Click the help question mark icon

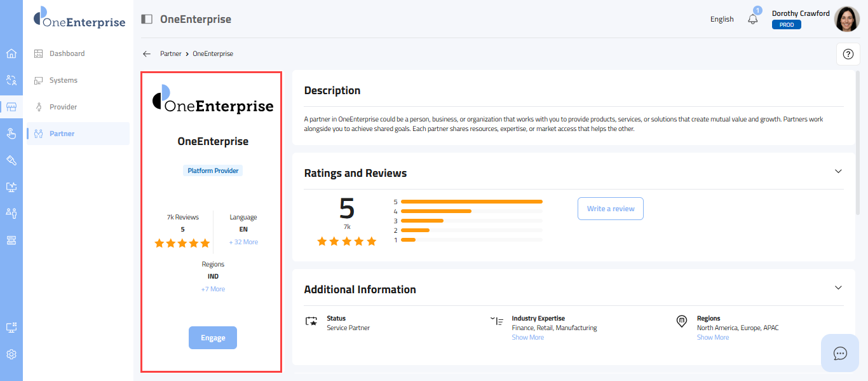tap(848, 54)
